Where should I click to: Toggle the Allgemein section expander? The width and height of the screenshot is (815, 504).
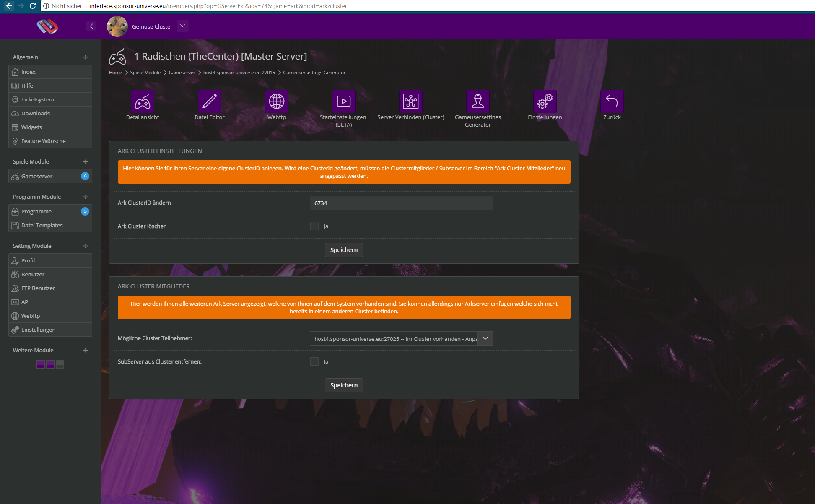click(86, 57)
